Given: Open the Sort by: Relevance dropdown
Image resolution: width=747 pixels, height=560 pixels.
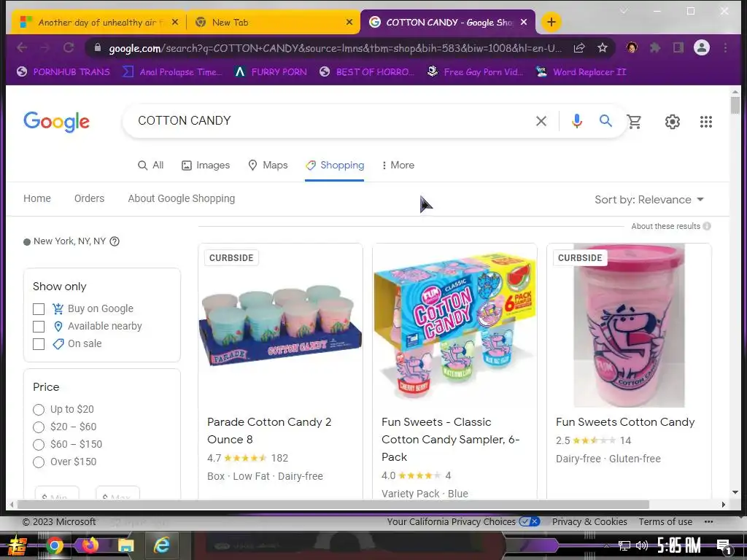Looking at the screenshot, I should click(x=649, y=200).
